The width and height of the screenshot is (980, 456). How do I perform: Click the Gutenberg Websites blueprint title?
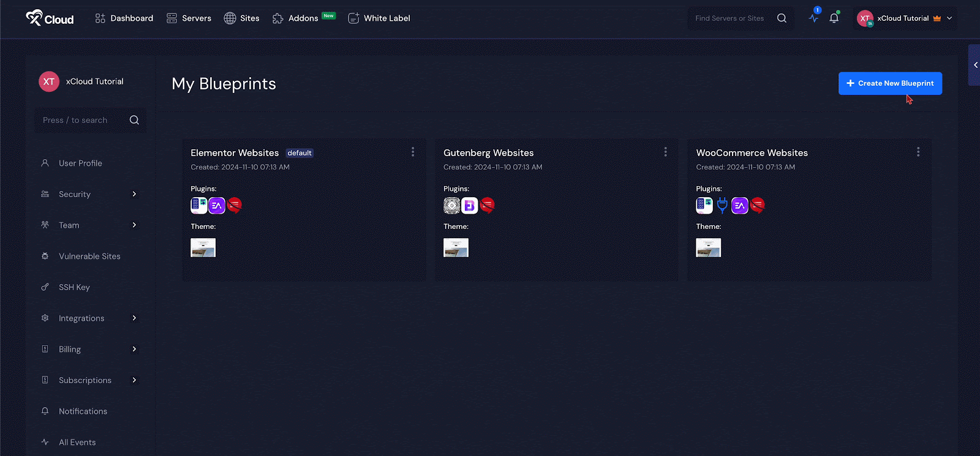tap(489, 153)
